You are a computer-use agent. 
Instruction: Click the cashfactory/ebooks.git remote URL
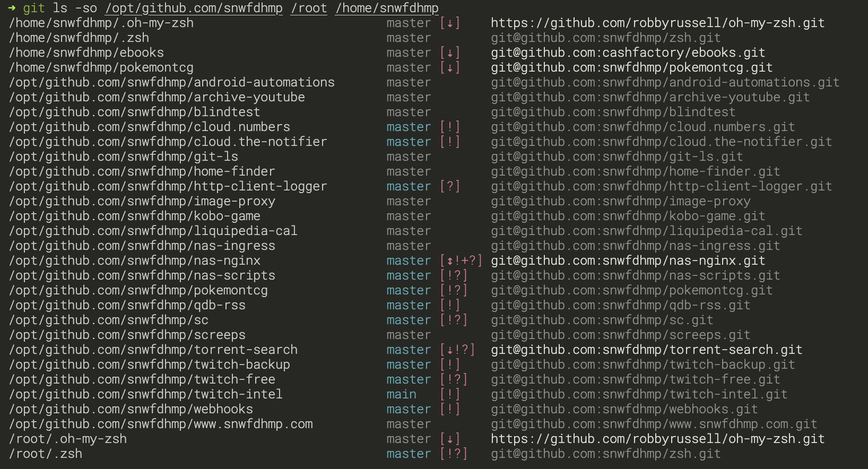628,53
